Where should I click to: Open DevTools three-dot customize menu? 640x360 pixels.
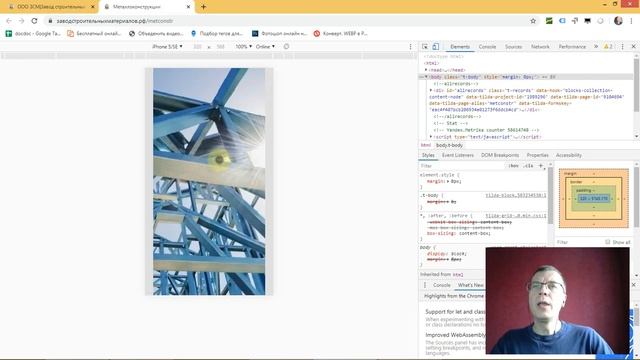pyautogui.click(x=622, y=47)
